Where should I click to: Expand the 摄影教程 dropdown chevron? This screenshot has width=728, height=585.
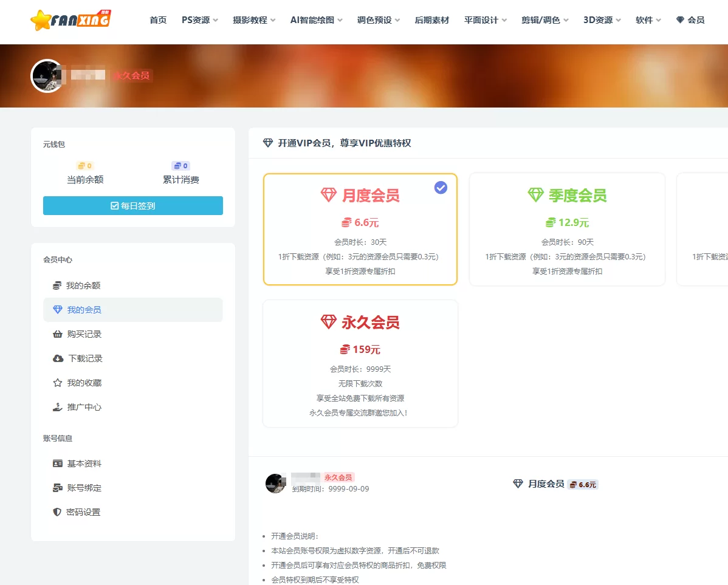pos(273,21)
